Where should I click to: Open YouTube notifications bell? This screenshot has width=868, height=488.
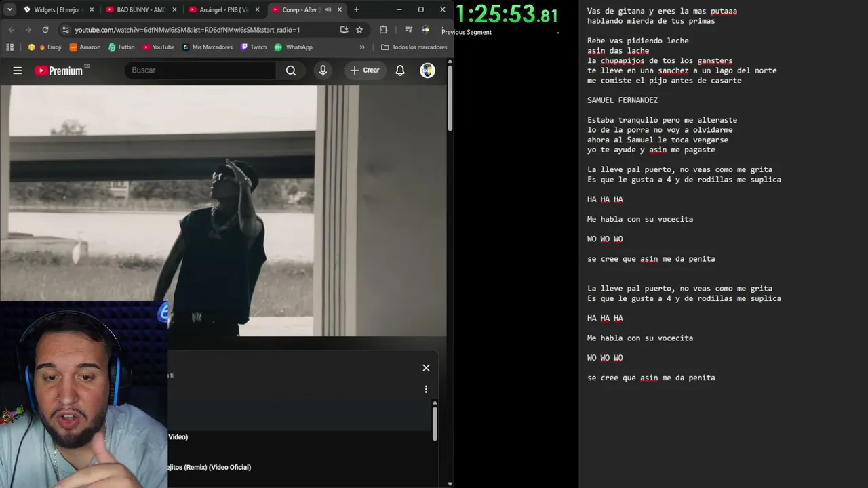click(x=400, y=70)
